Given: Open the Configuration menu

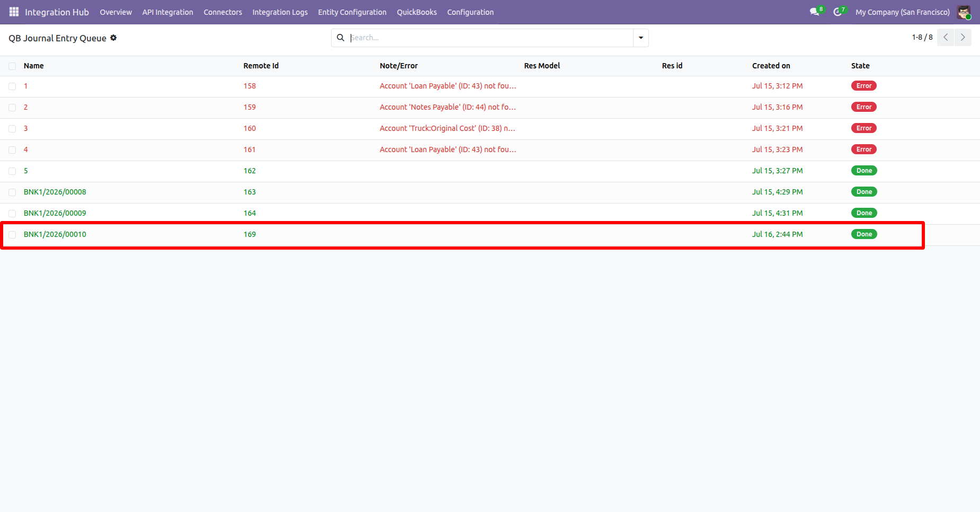Looking at the screenshot, I should pyautogui.click(x=470, y=12).
